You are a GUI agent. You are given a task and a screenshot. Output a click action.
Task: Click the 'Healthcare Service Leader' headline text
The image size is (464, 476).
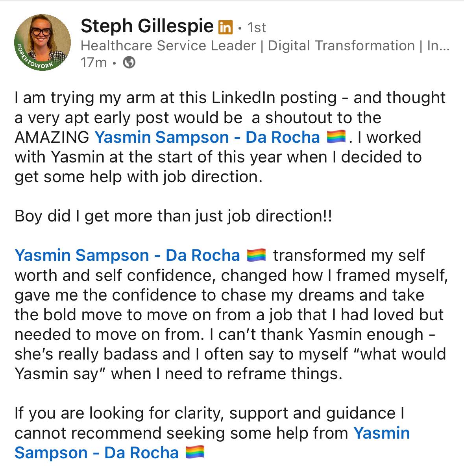168,46
